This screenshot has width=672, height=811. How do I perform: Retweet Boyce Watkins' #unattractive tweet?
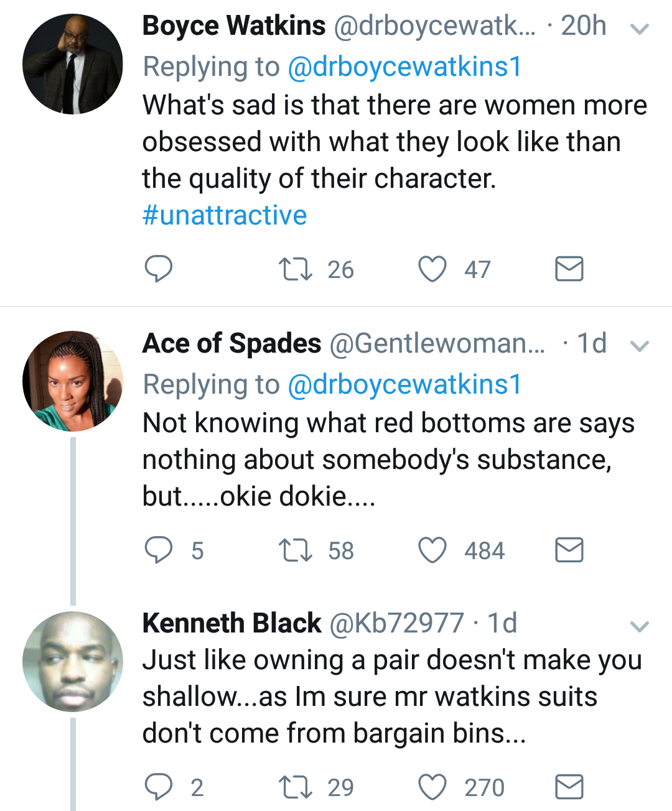(296, 269)
